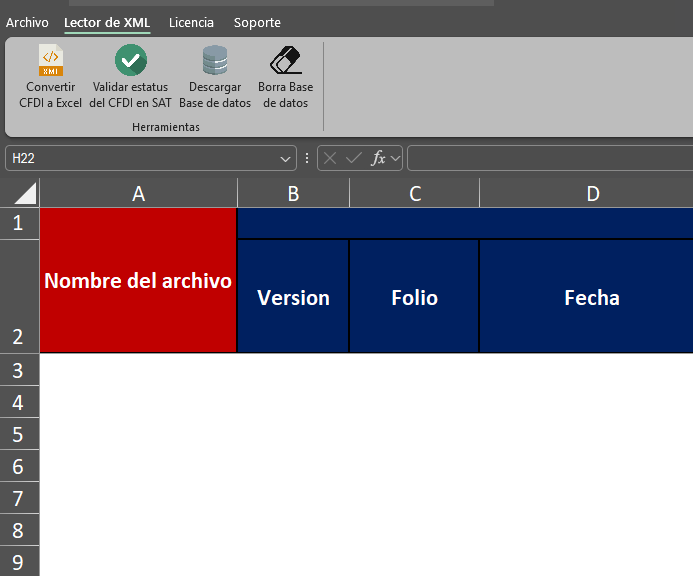Switch to the Licencia tab

(x=191, y=22)
